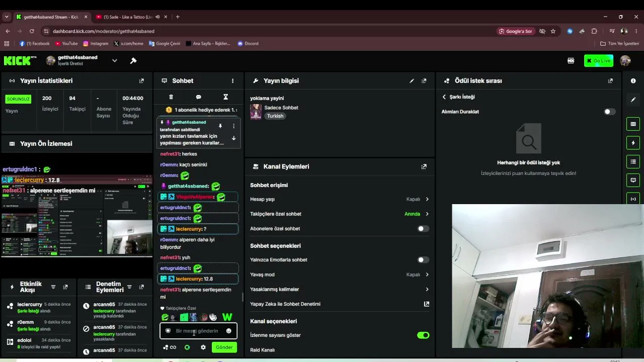Switch to Sade - Like a Tattoo tab
This screenshot has width=644, height=362.
[x=127, y=17]
